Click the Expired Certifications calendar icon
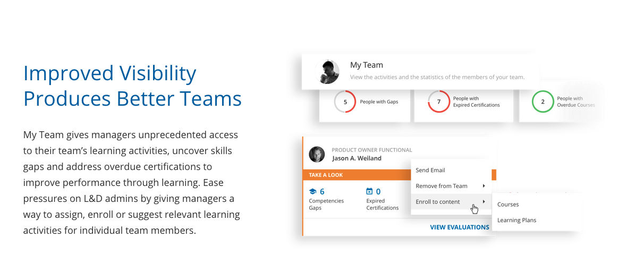Viewport: 644px width, 280px height. [x=369, y=191]
